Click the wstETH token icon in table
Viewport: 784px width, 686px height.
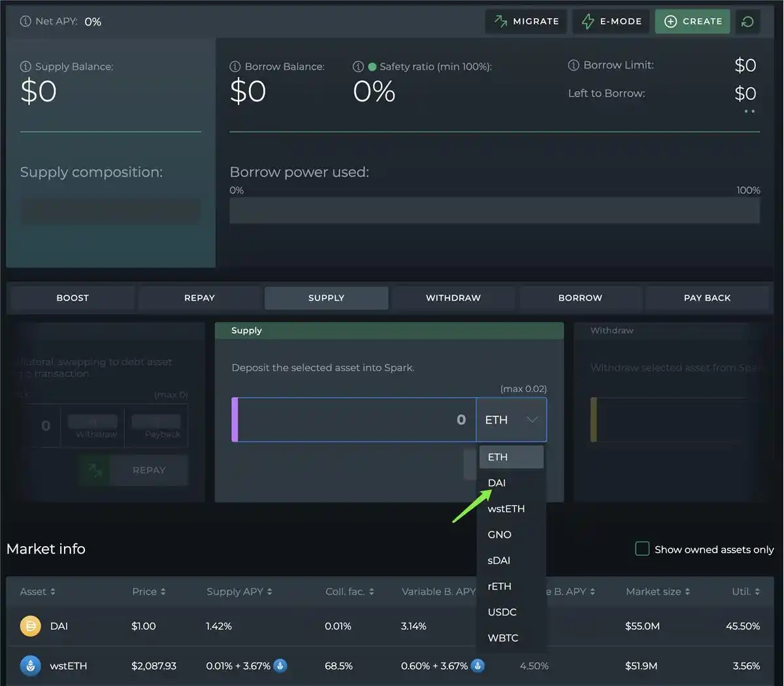click(x=30, y=666)
